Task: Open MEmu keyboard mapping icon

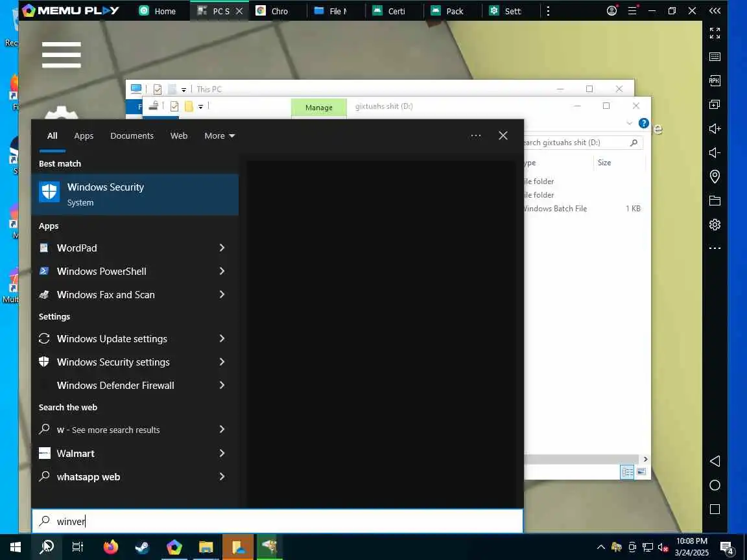Action: (715, 56)
